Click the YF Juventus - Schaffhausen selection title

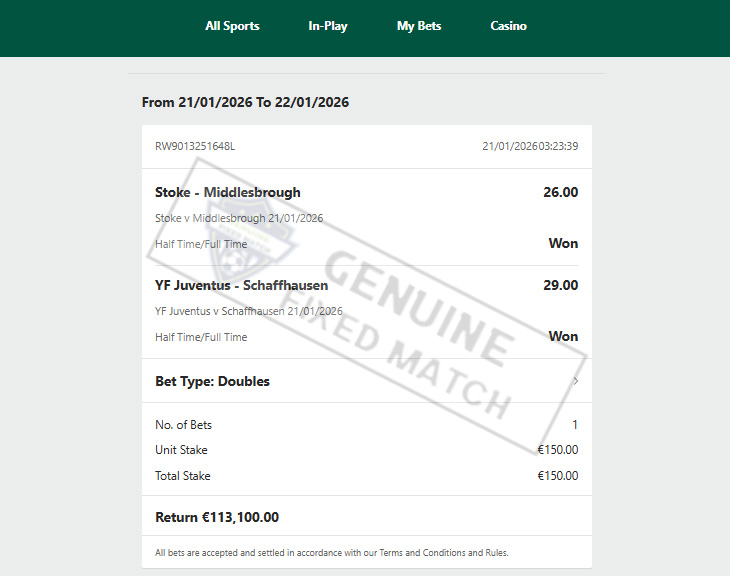pyautogui.click(x=242, y=285)
